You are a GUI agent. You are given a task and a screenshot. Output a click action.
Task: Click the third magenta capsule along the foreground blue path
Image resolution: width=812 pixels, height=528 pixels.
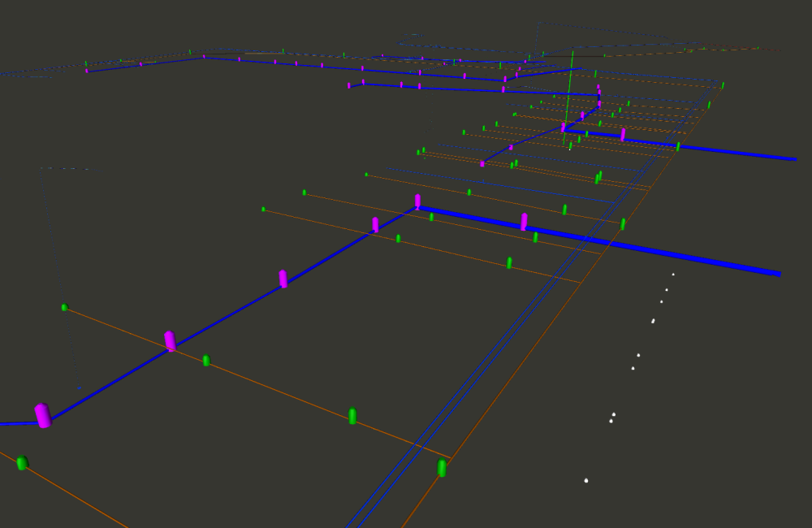(x=283, y=279)
